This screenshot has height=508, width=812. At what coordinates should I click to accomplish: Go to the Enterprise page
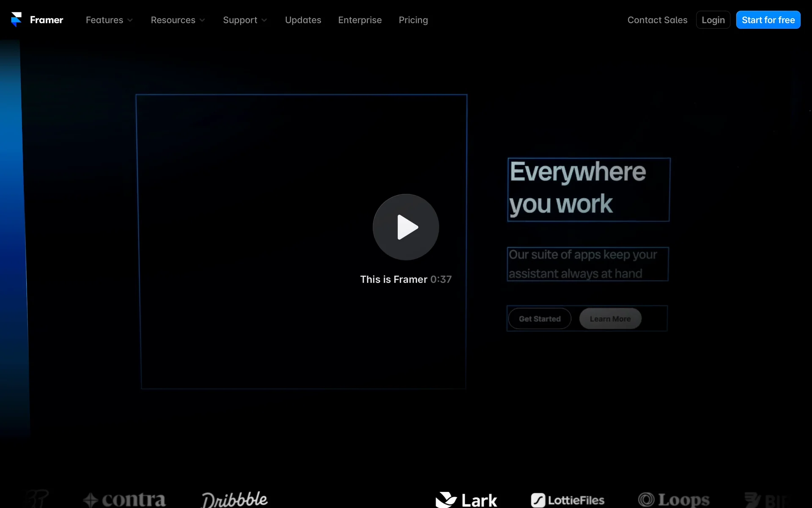(x=359, y=20)
